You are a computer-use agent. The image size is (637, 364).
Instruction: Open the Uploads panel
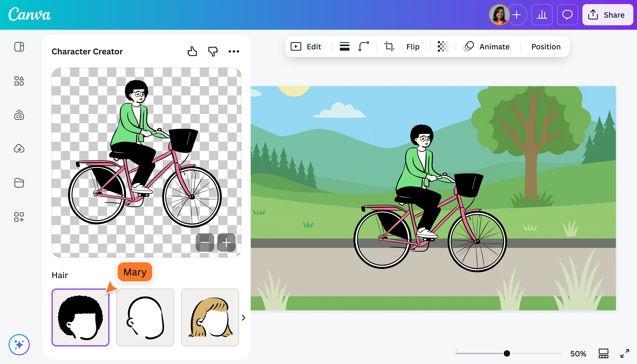19,149
